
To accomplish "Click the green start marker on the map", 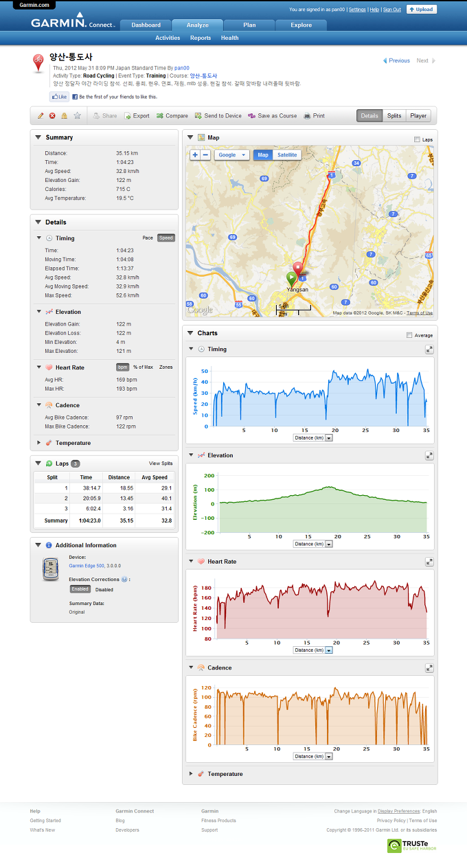I will (291, 278).
